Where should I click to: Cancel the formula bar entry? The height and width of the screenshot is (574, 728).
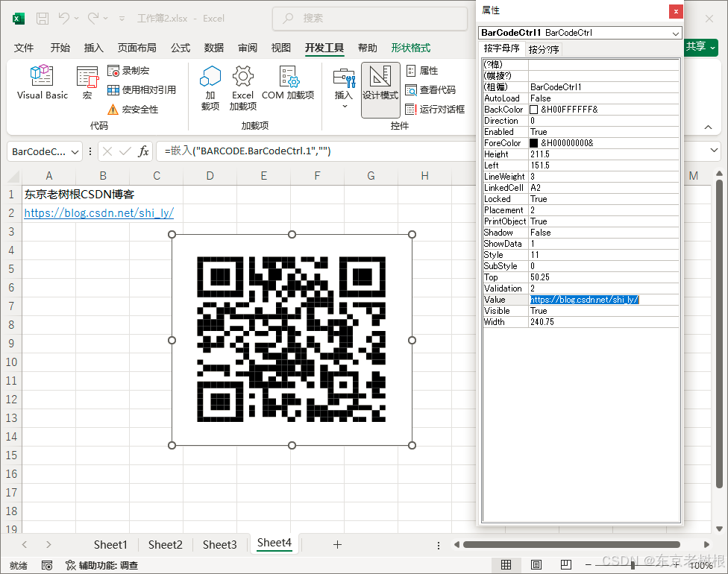point(107,151)
